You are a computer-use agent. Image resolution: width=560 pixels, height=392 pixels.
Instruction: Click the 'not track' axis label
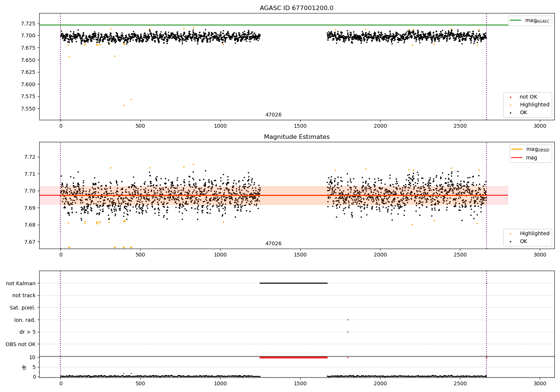coord(24,296)
